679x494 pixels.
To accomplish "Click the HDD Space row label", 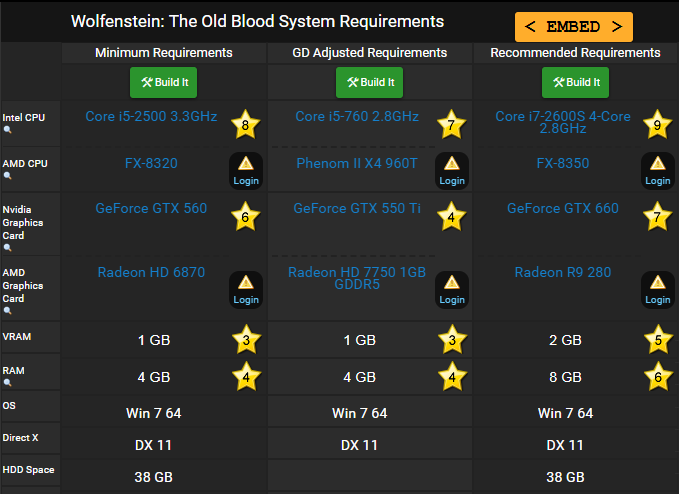I will click(28, 470).
